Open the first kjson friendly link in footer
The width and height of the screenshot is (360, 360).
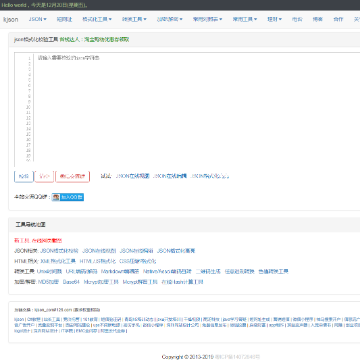pyautogui.click(x=19, y=319)
